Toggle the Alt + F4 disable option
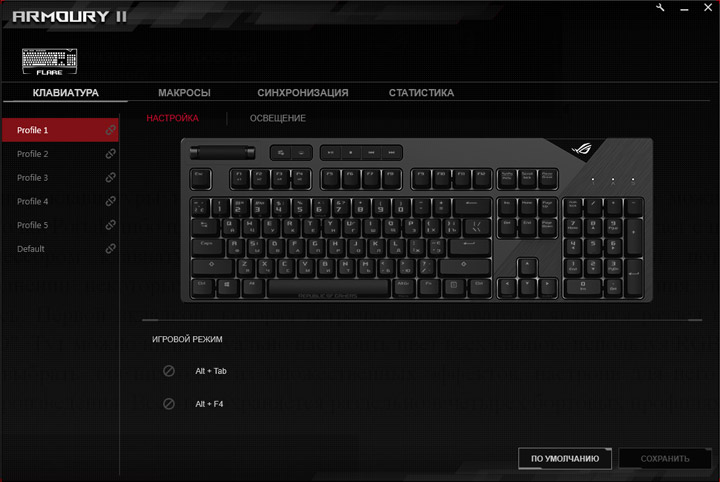This screenshot has height=482, width=720. [x=169, y=404]
